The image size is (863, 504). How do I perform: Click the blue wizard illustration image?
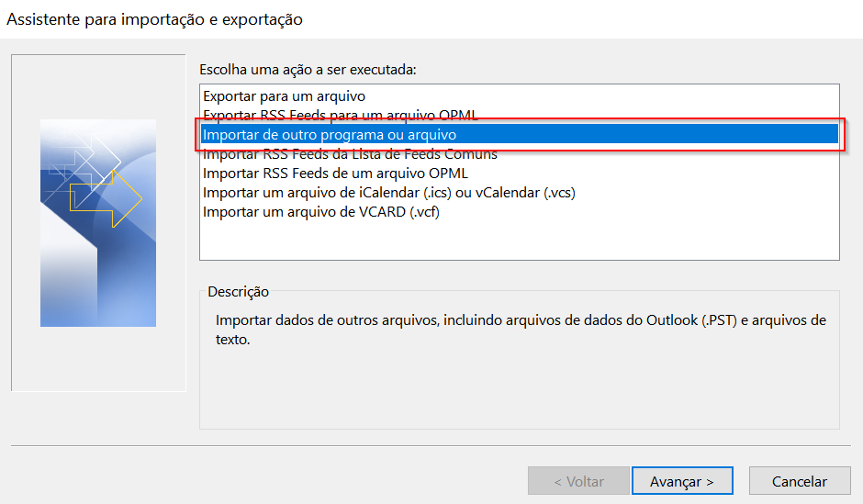[98, 223]
